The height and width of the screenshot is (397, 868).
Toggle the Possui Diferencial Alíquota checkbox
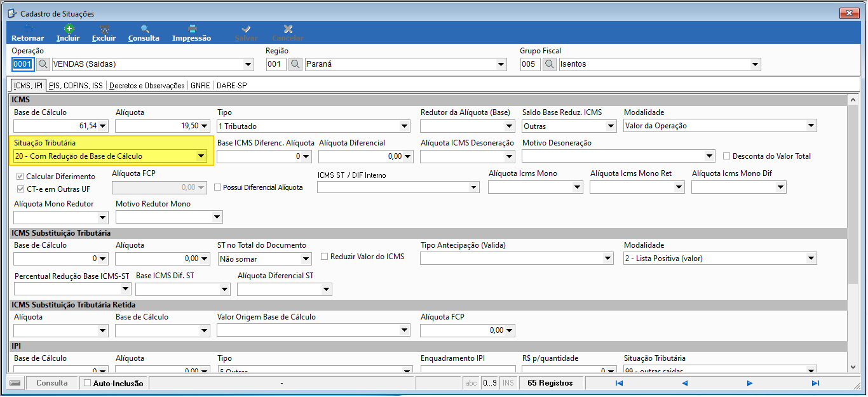(218, 187)
